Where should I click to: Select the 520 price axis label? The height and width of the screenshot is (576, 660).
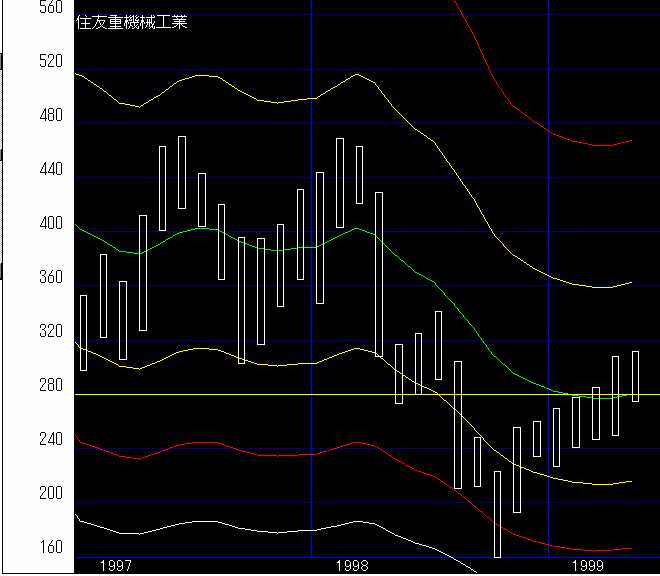point(50,62)
